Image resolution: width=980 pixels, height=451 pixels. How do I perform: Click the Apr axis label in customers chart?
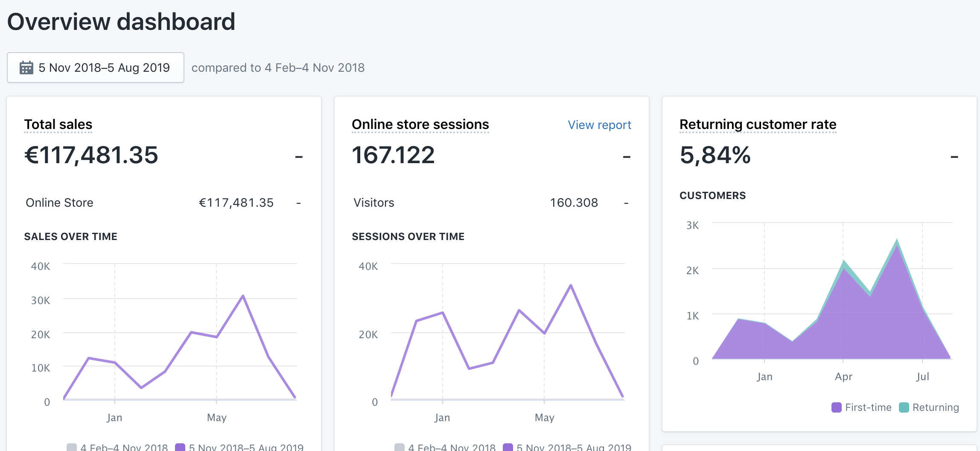click(843, 376)
